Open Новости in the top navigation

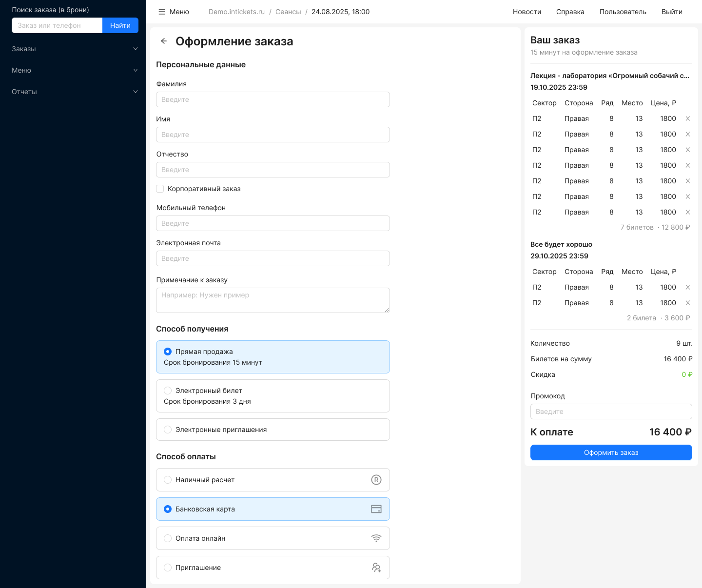click(526, 12)
